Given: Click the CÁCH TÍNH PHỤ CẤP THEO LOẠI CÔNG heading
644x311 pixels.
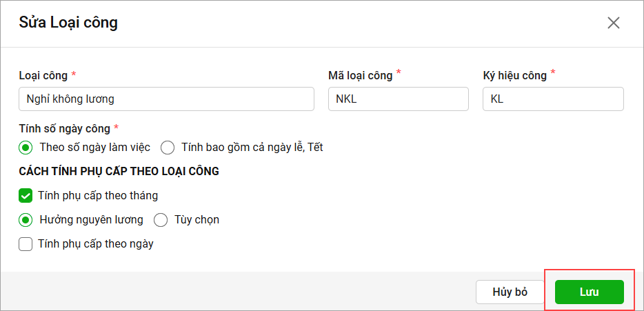Looking at the screenshot, I should coord(119,172).
